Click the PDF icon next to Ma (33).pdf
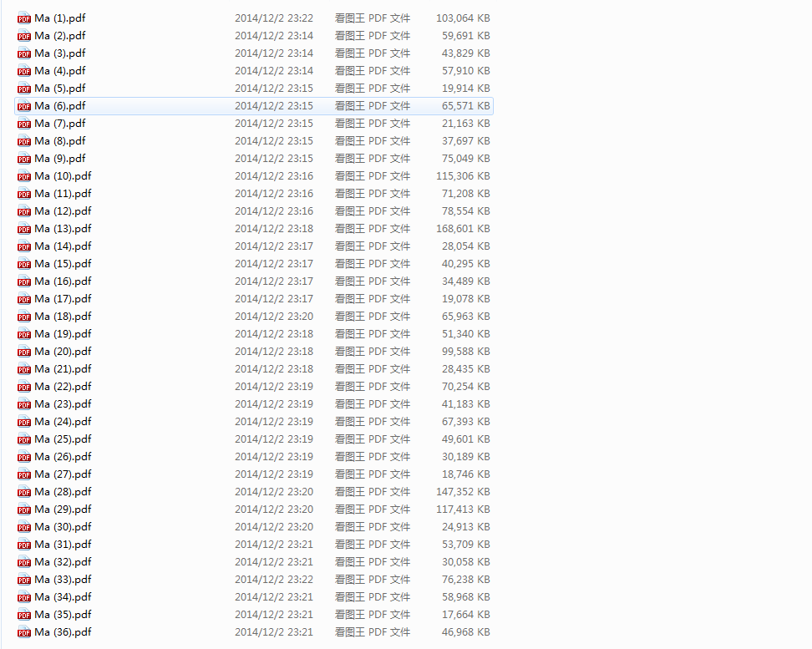 (x=24, y=581)
